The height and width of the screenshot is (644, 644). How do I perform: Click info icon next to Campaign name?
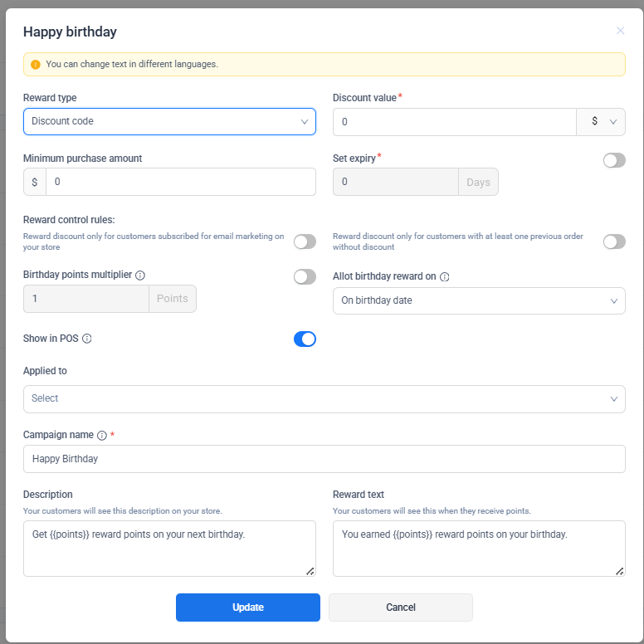point(102,435)
